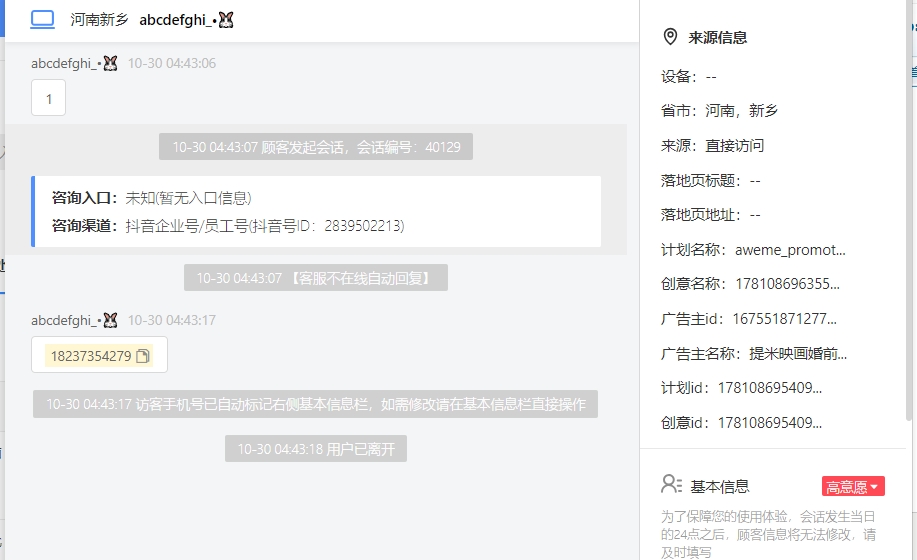Click the right panel vertical scrollbar
Image resolution: width=917 pixels, height=560 pixels.
click(x=908, y=210)
